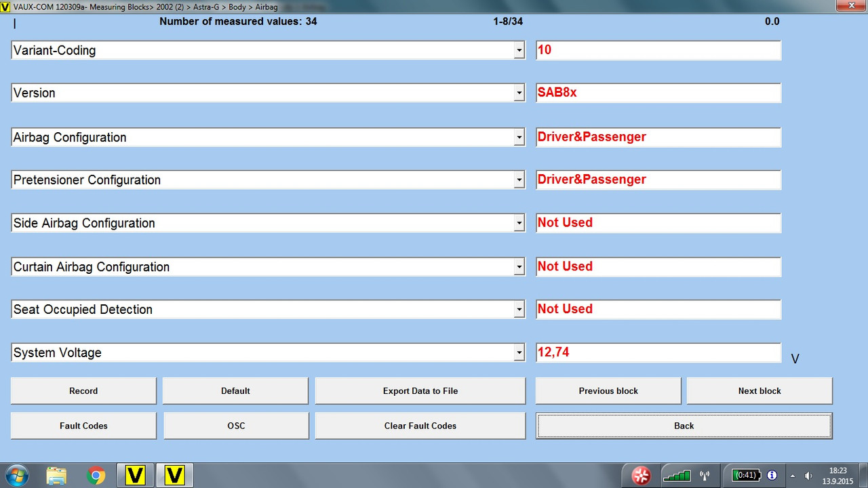
Task: Click Export Data to File
Action: point(420,391)
